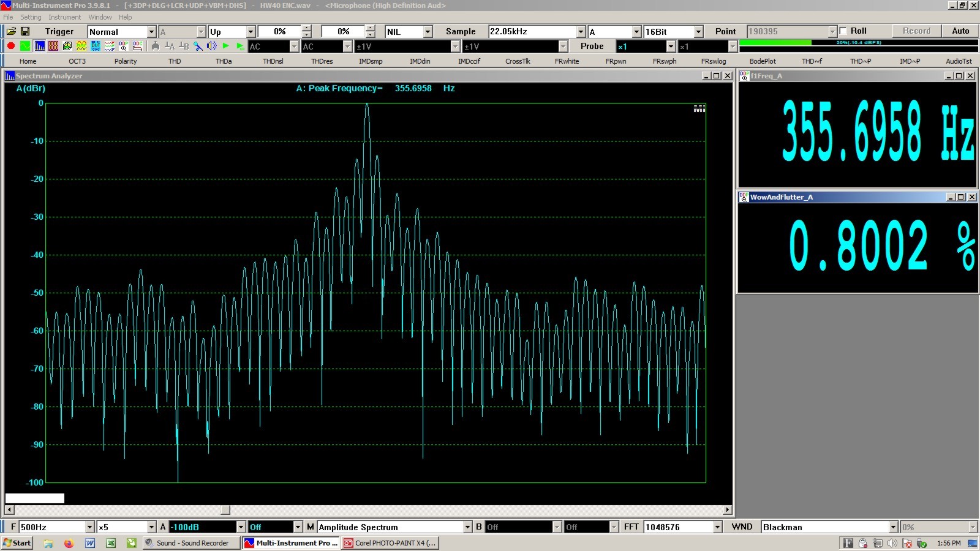Click the Auto button

[x=960, y=31]
